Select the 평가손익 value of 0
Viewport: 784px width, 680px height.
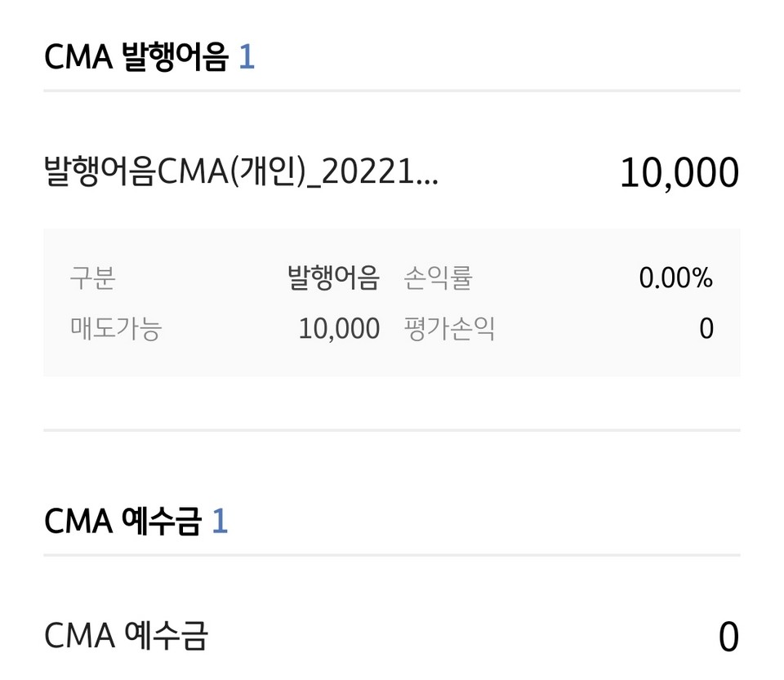point(706,328)
